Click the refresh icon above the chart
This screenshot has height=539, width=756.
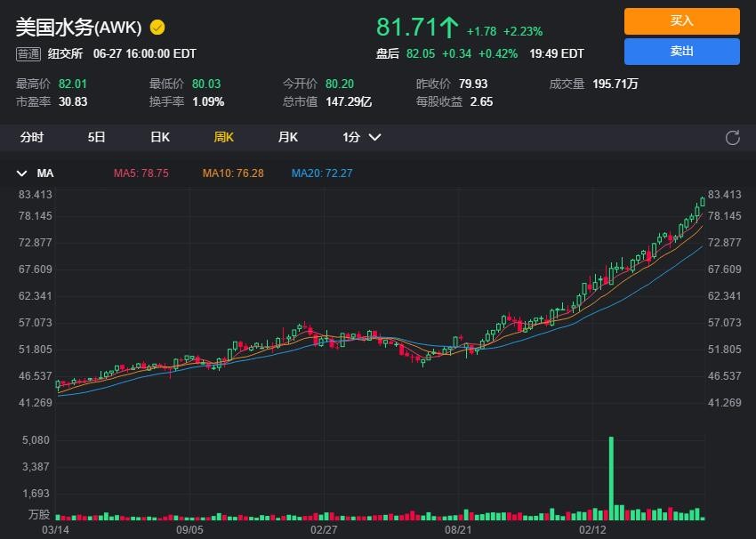tap(733, 137)
